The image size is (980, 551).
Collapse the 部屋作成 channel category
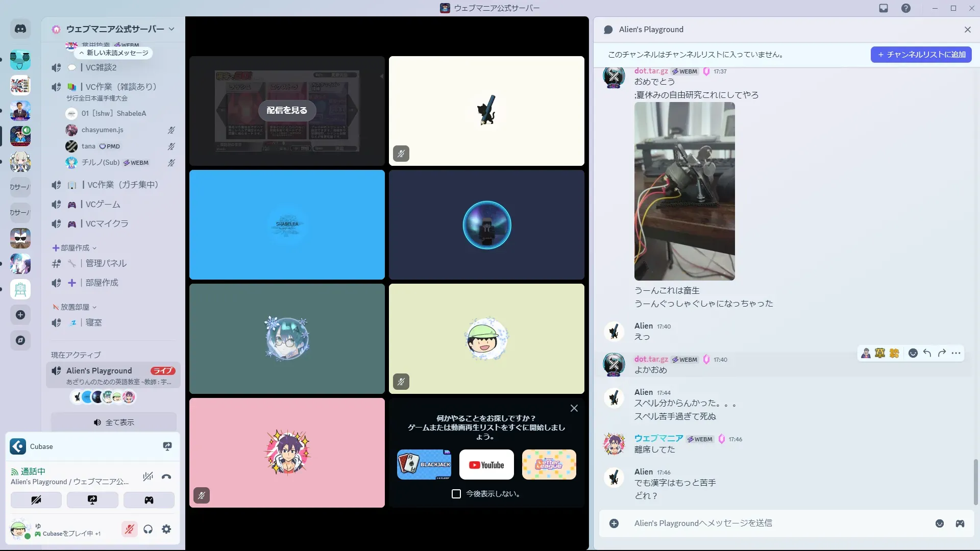point(75,248)
